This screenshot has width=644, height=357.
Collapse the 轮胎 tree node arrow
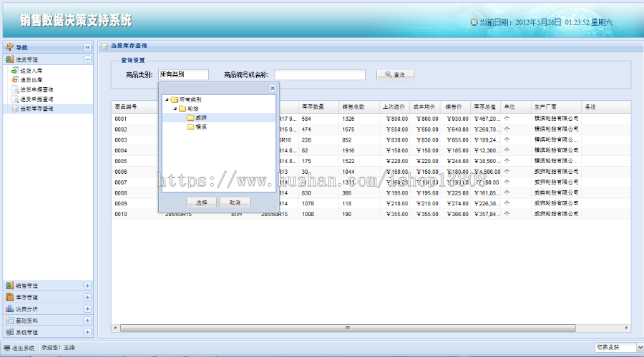point(175,109)
